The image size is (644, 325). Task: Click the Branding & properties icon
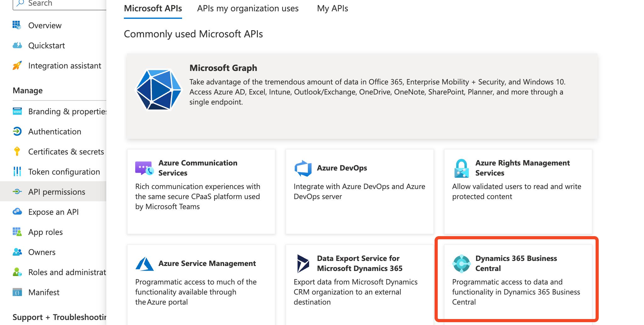[x=17, y=111]
